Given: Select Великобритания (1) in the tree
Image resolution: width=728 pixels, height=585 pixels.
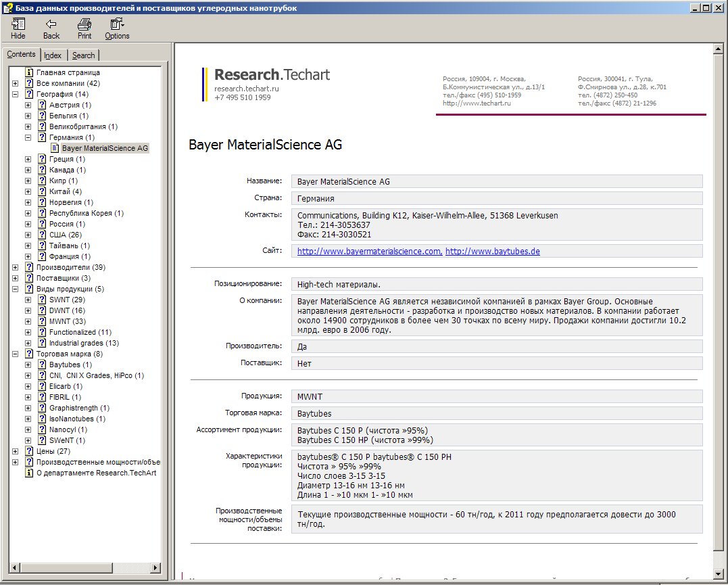Looking at the screenshot, I should pyautogui.click(x=84, y=126).
